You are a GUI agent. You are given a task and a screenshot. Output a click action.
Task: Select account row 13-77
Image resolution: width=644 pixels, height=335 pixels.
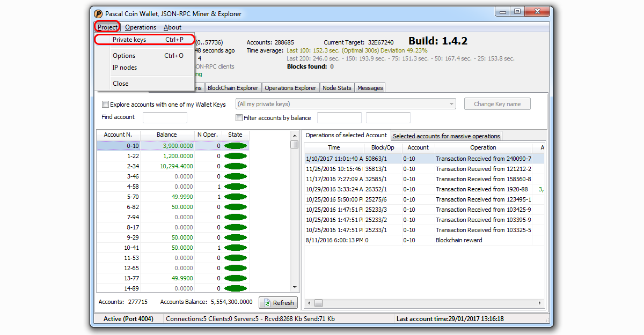[172, 278]
